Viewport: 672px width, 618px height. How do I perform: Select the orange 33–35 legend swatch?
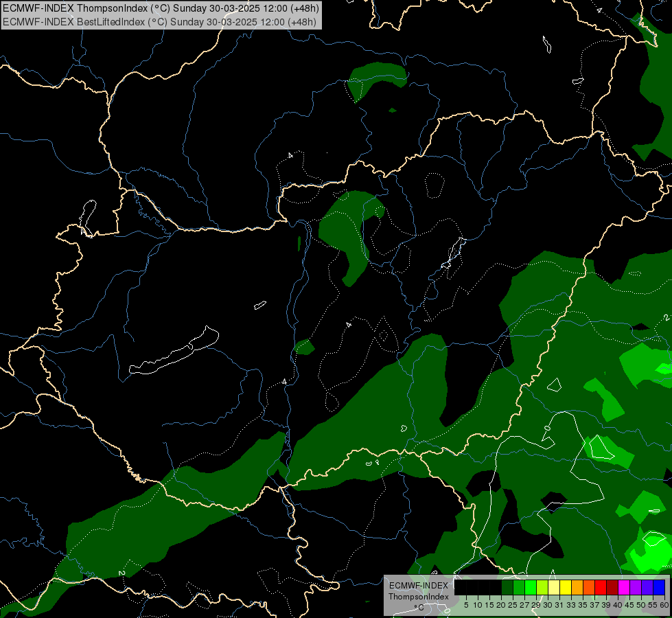point(577,587)
